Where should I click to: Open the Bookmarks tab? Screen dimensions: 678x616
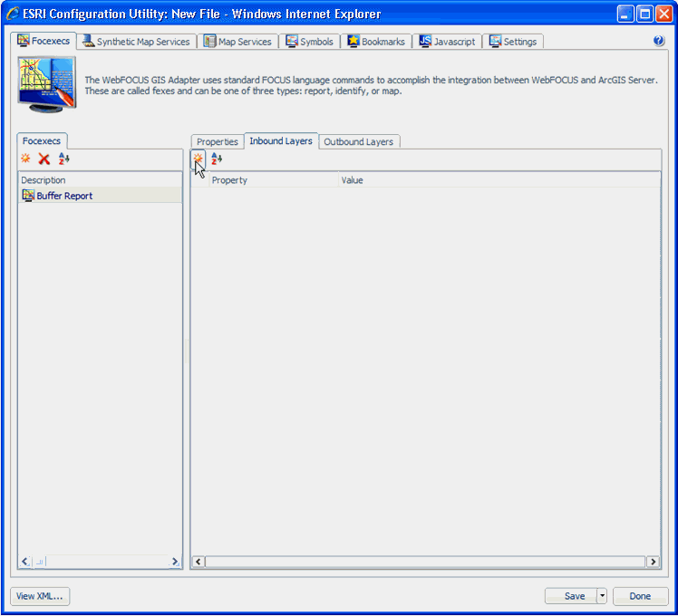(x=376, y=42)
